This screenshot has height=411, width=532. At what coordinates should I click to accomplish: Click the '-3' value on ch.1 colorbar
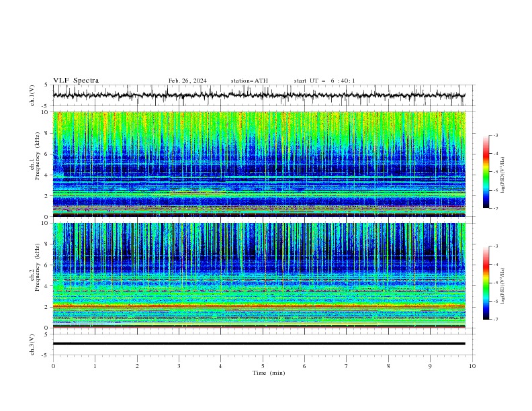coord(495,135)
